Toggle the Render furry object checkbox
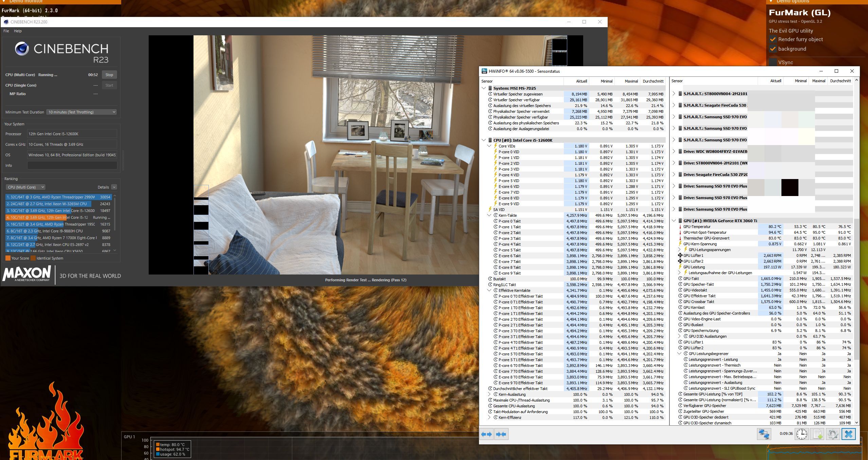Image resolution: width=868 pixels, height=460 pixels. tap(773, 39)
